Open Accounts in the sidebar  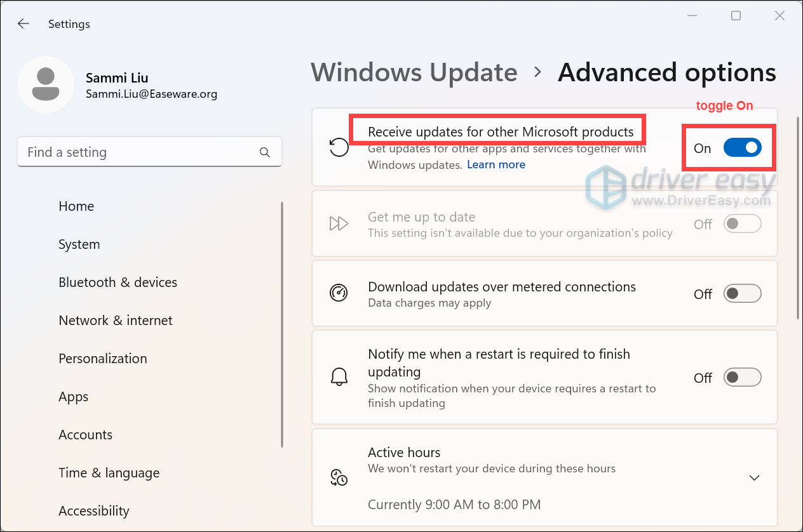pyautogui.click(x=86, y=435)
